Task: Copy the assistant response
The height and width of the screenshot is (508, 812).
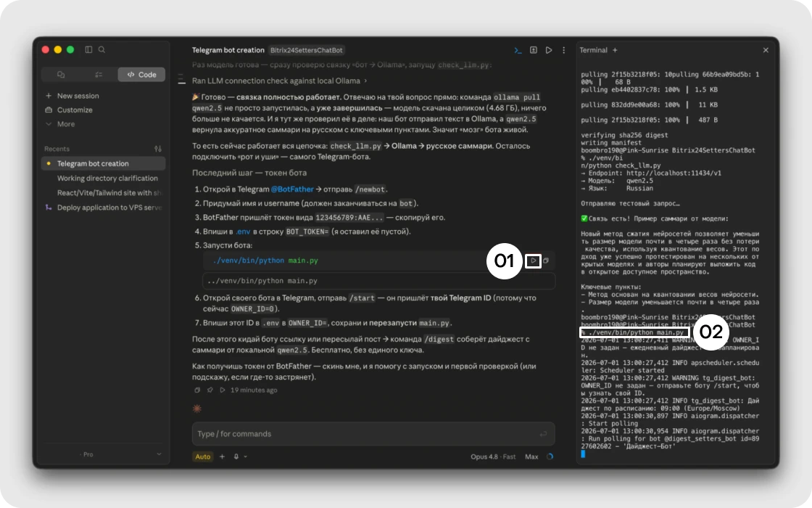Action: coord(197,390)
